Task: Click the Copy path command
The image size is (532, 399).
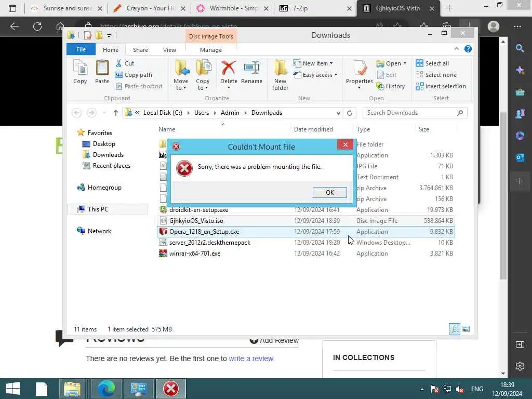Action: 134,75
